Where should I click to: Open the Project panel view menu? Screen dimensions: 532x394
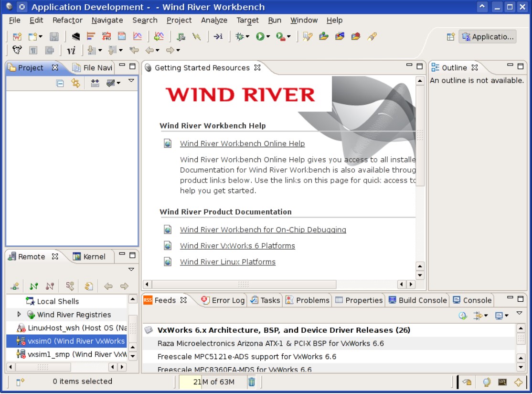click(131, 82)
